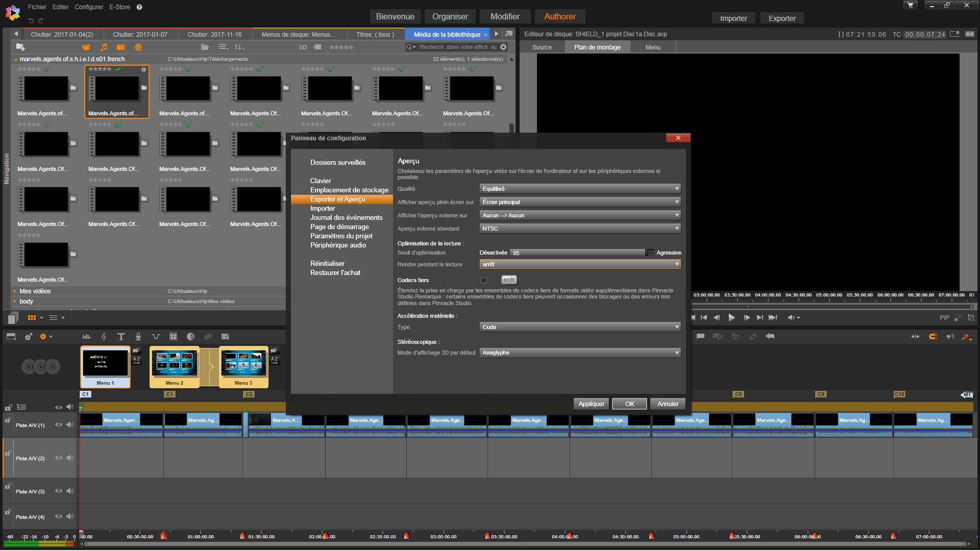Viewport: 980px width, 551px height.
Task: Open the Qualité dropdown
Action: click(580, 189)
